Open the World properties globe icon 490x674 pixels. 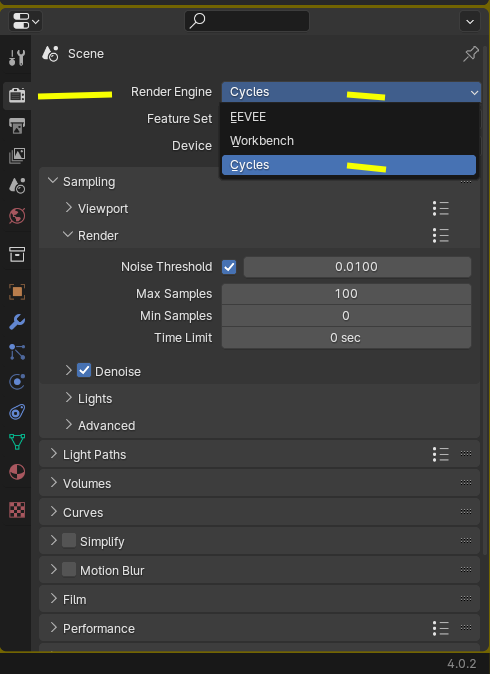17,216
